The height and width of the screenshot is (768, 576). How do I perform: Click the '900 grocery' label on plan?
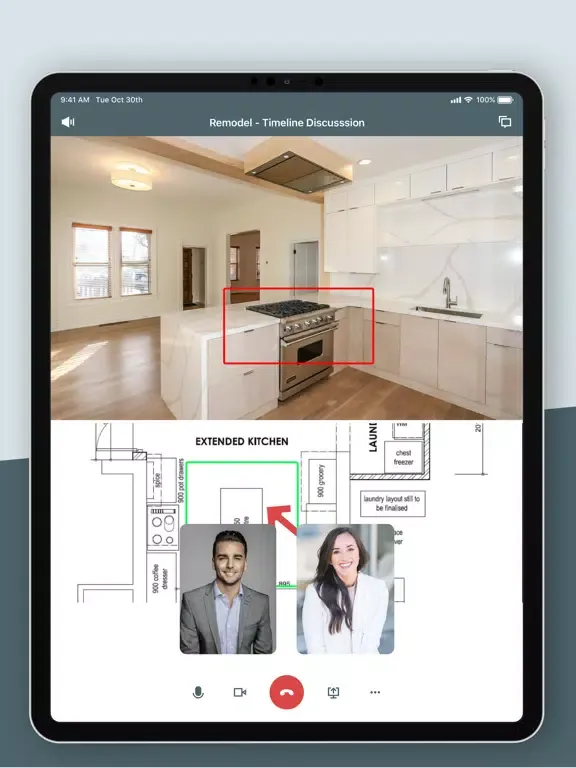tap(321, 480)
